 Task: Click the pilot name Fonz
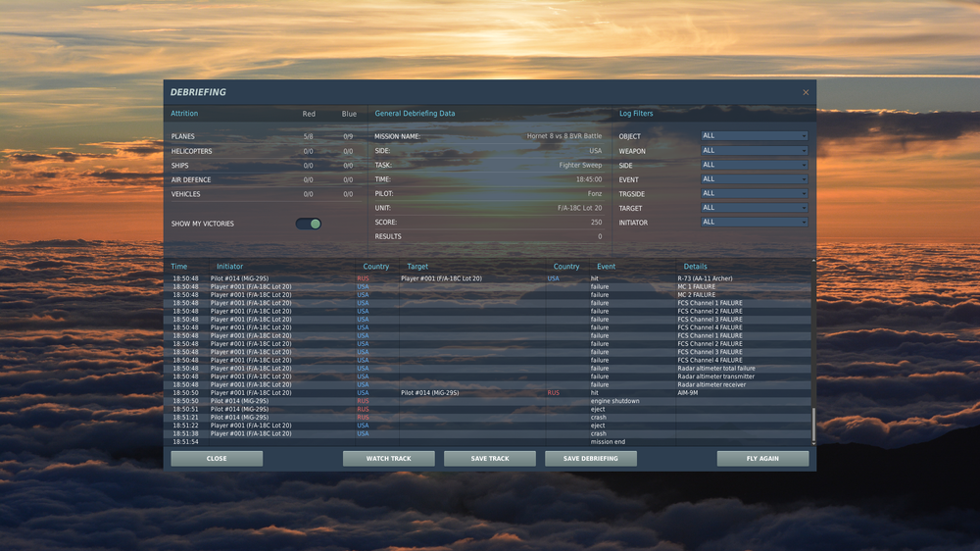click(595, 194)
